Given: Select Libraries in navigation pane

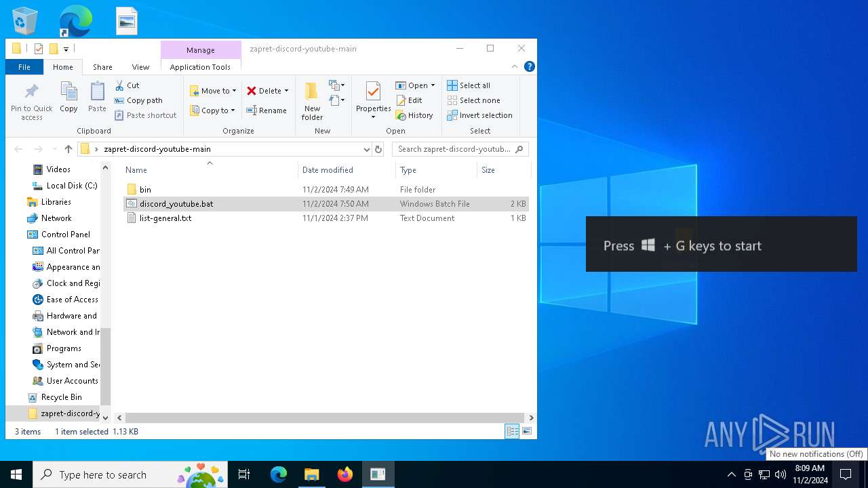Looking at the screenshot, I should pos(48,202).
